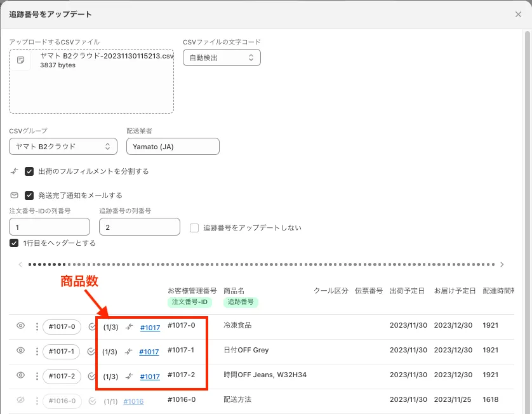Open the three-dot menu for row #1017-1
The height and width of the screenshot is (414, 532).
[x=37, y=352]
